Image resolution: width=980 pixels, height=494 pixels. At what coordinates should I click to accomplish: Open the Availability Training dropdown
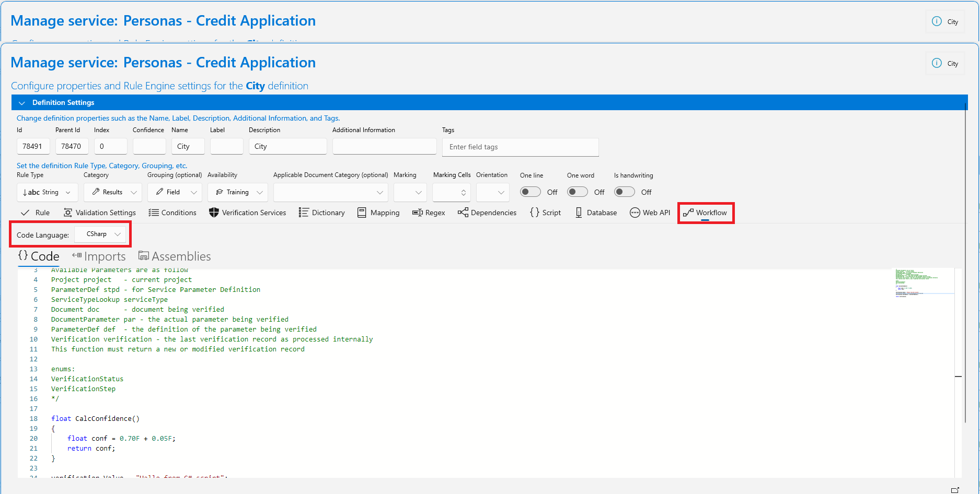coord(238,192)
